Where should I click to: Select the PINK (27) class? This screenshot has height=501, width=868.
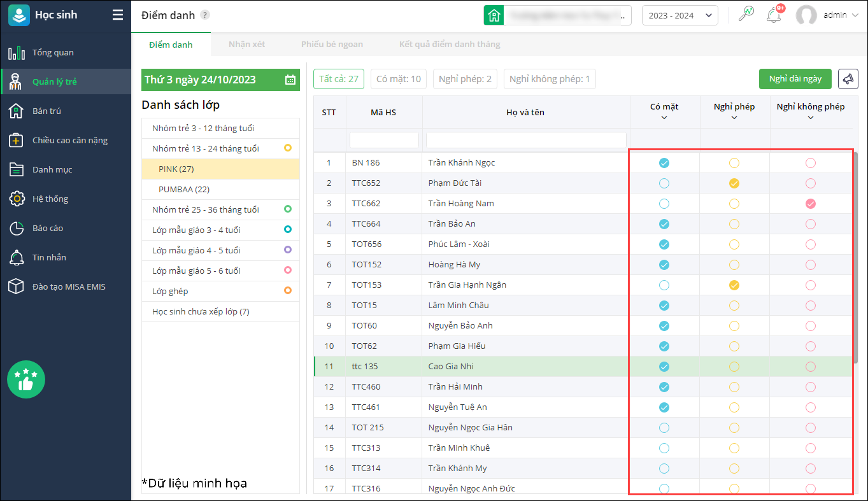[220, 169]
